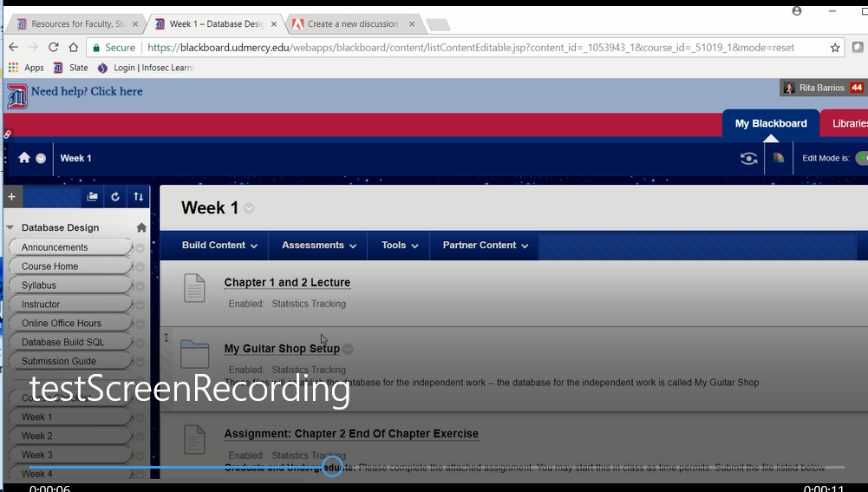
Task: Toggle the Edit Mode switch
Action: pyautogui.click(x=861, y=158)
